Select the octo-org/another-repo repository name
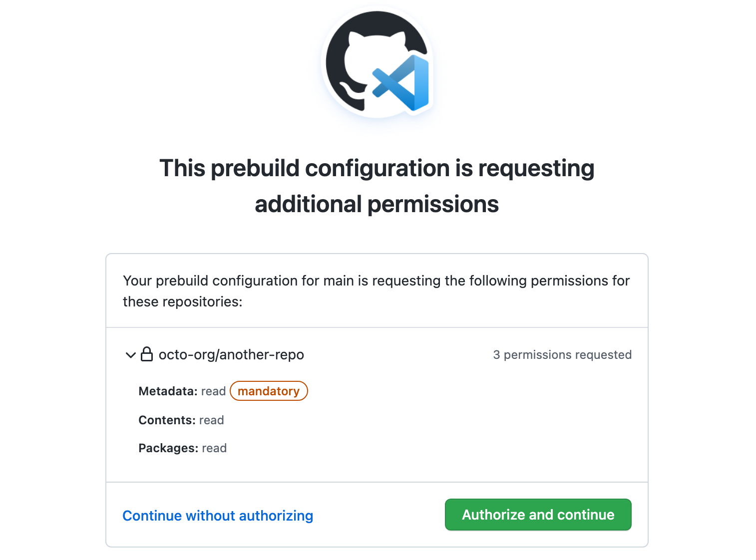756x560 pixels. 231,354
